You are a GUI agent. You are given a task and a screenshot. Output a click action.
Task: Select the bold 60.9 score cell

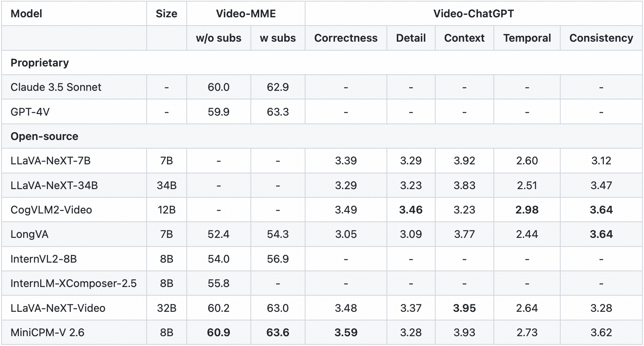pyautogui.click(x=219, y=333)
